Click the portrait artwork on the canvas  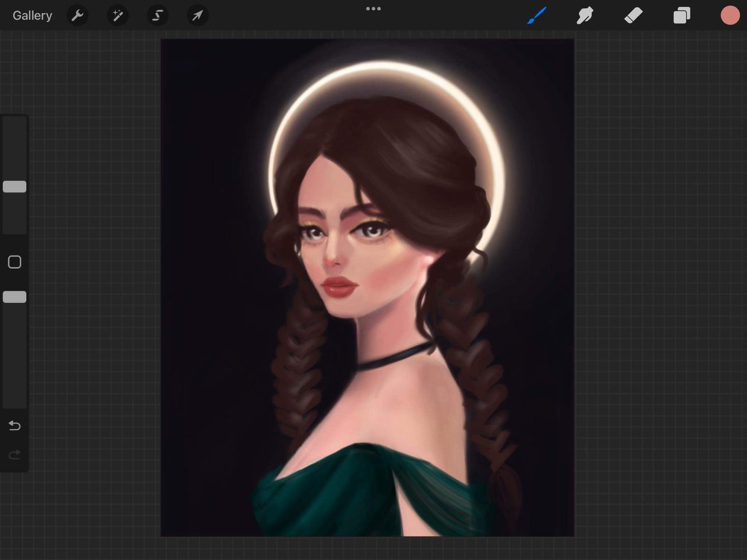point(367,287)
